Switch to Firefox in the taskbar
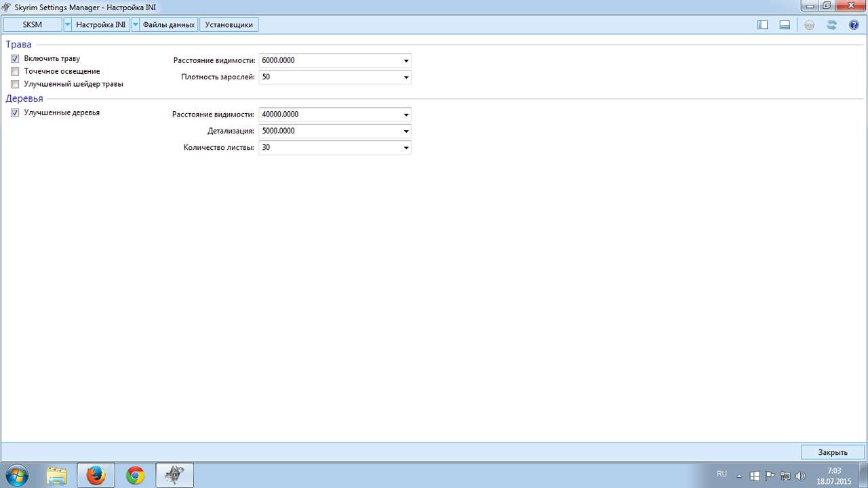868x488 pixels. [96, 476]
